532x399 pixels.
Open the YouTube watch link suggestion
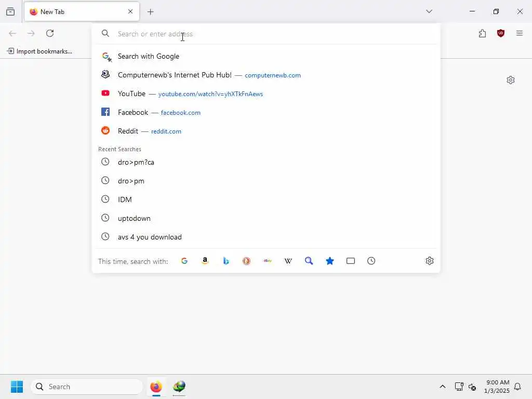tap(266, 94)
